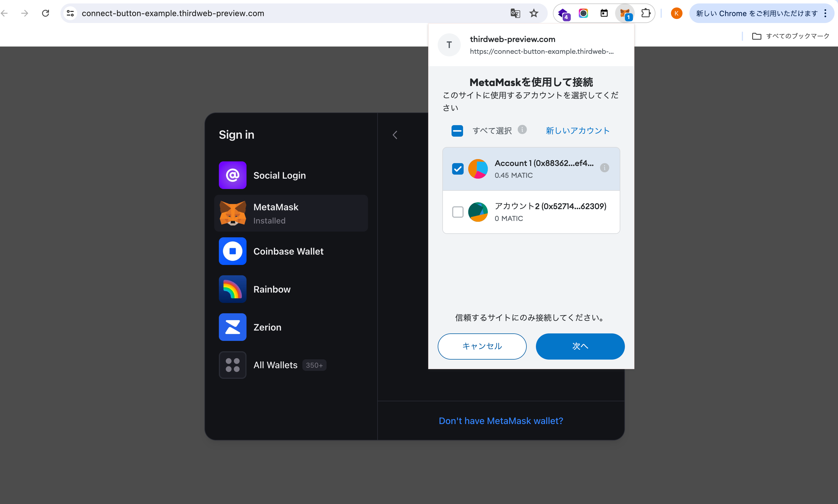Screen dimensions: 838x504
Task: Click the address bar URL field
Action: point(272,13)
